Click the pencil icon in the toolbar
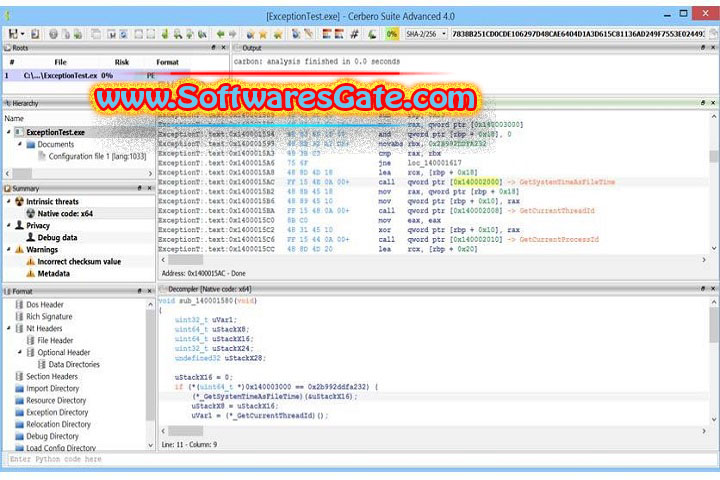720x480 pixels. [x=309, y=34]
